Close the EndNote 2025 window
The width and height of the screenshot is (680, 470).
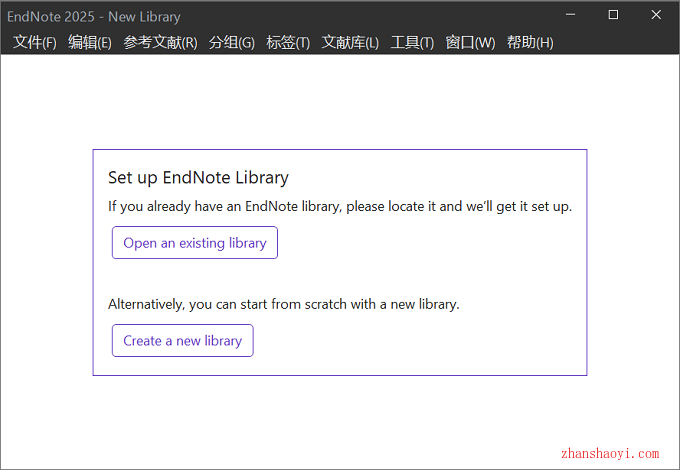[656, 15]
